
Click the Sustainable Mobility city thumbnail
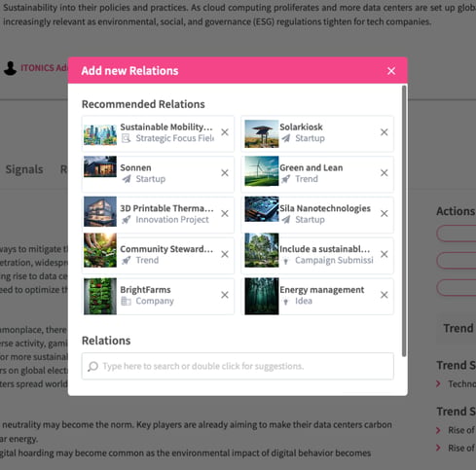(100, 135)
